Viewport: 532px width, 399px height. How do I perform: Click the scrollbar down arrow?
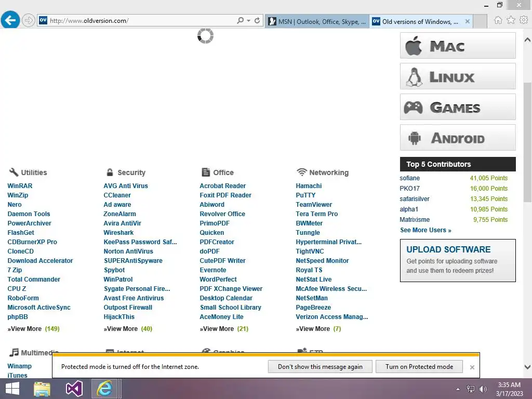[x=528, y=367]
